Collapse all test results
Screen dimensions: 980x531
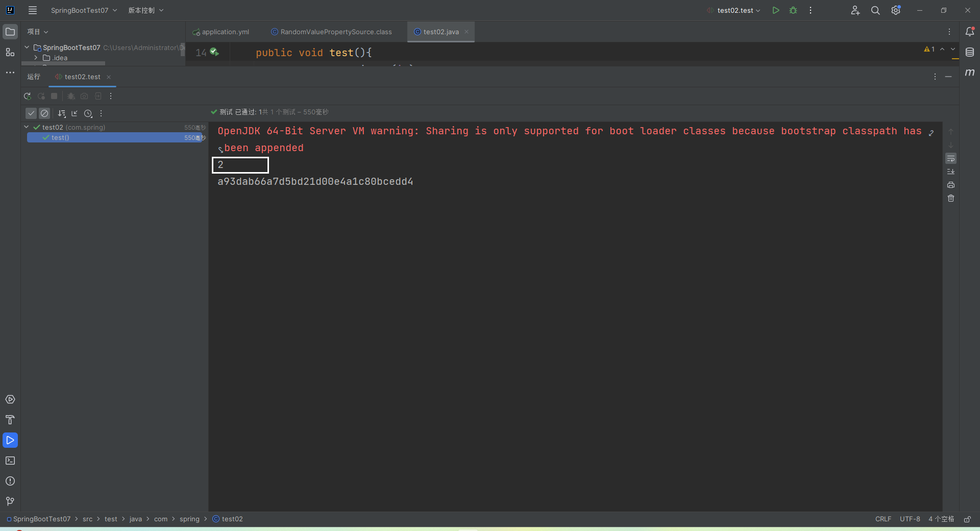[75, 113]
